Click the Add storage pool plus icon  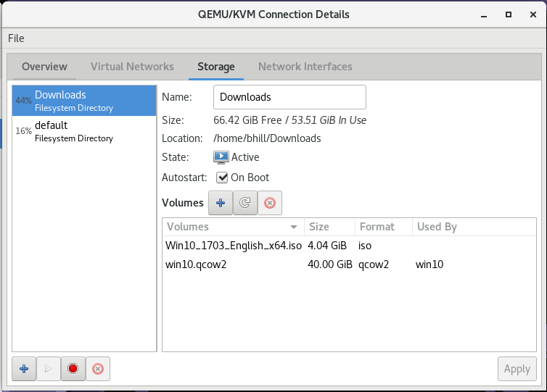[24, 369]
